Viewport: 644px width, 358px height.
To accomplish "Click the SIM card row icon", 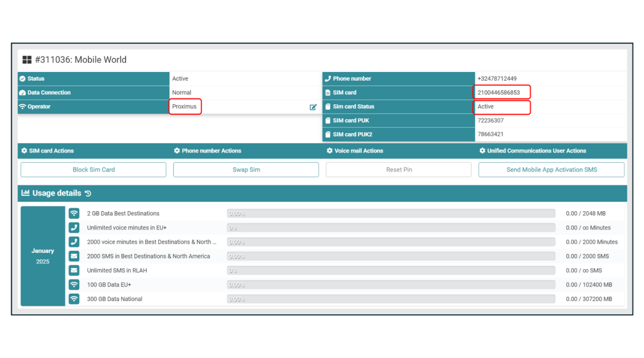I will [328, 93].
